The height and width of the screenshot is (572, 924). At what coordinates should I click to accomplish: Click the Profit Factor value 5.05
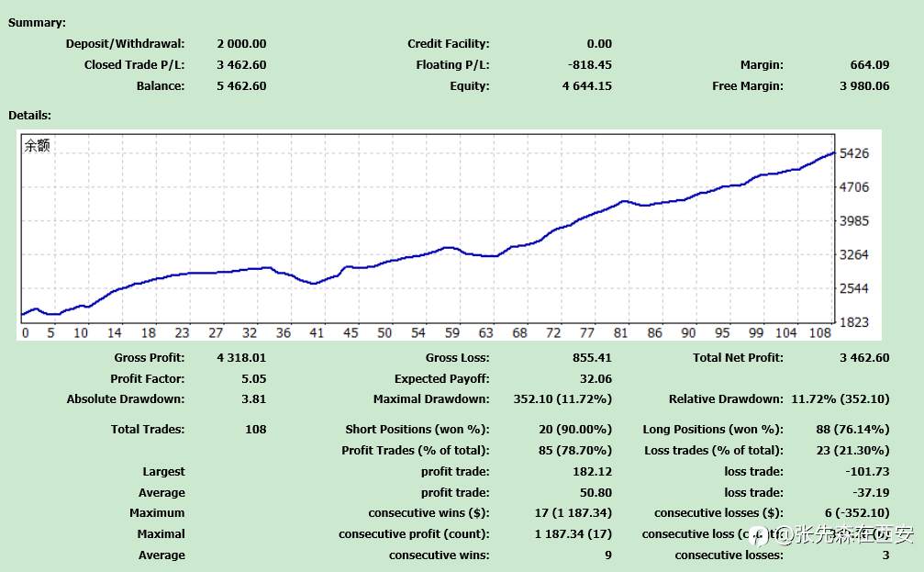pyautogui.click(x=253, y=378)
